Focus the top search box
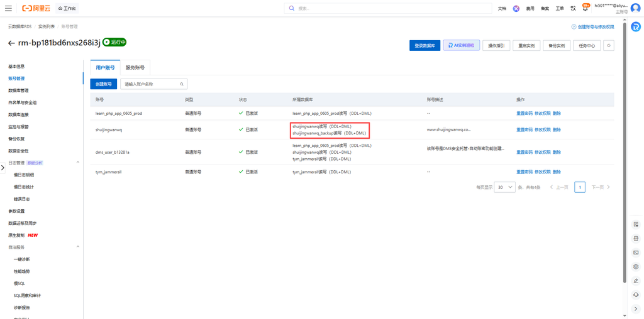The width and height of the screenshot is (644, 319). [387, 8]
